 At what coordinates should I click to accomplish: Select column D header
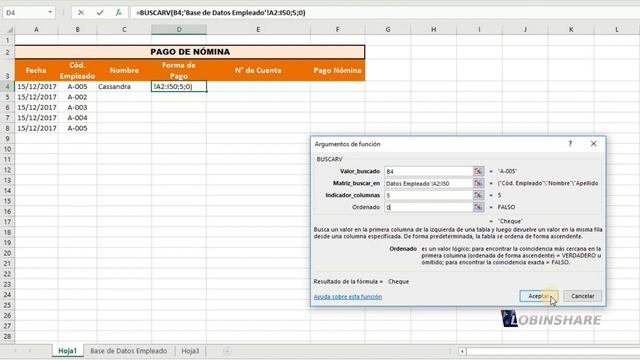coord(179,29)
